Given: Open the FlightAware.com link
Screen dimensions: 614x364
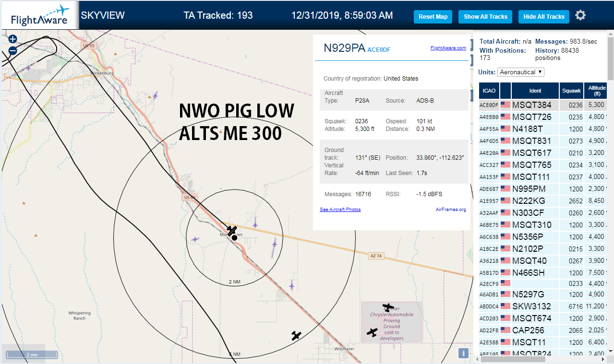Looking at the screenshot, I should pos(448,48).
